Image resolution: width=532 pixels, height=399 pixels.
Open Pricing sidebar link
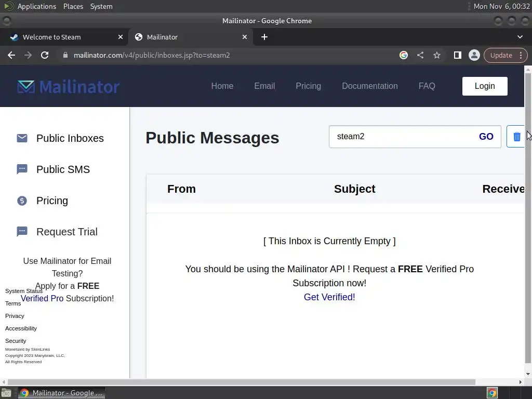tap(52, 201)
